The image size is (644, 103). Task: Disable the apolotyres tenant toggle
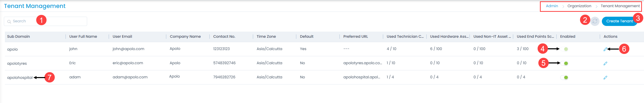pos(564,63)
